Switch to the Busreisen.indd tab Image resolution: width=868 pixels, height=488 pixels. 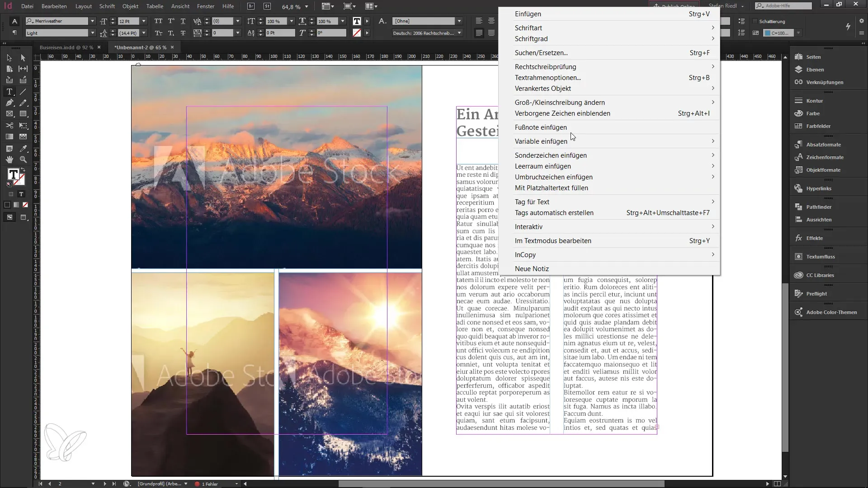(66, 47)
